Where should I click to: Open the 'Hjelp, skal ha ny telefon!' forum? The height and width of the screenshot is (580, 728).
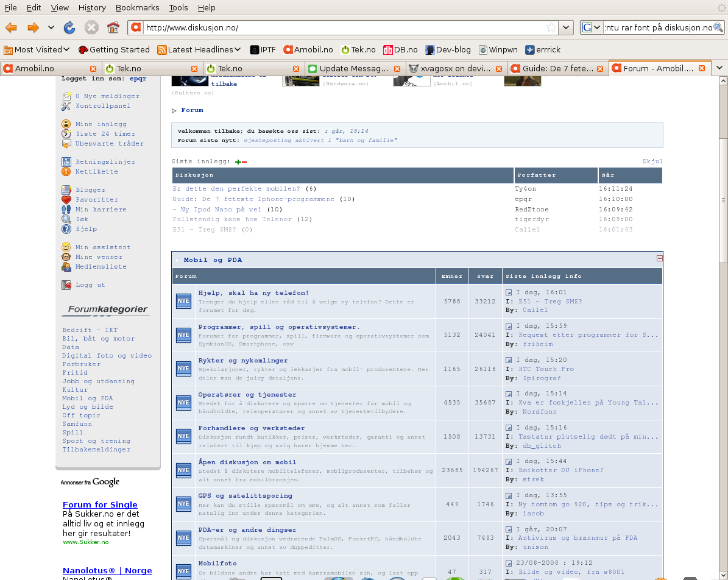click(x=253, y=293)
